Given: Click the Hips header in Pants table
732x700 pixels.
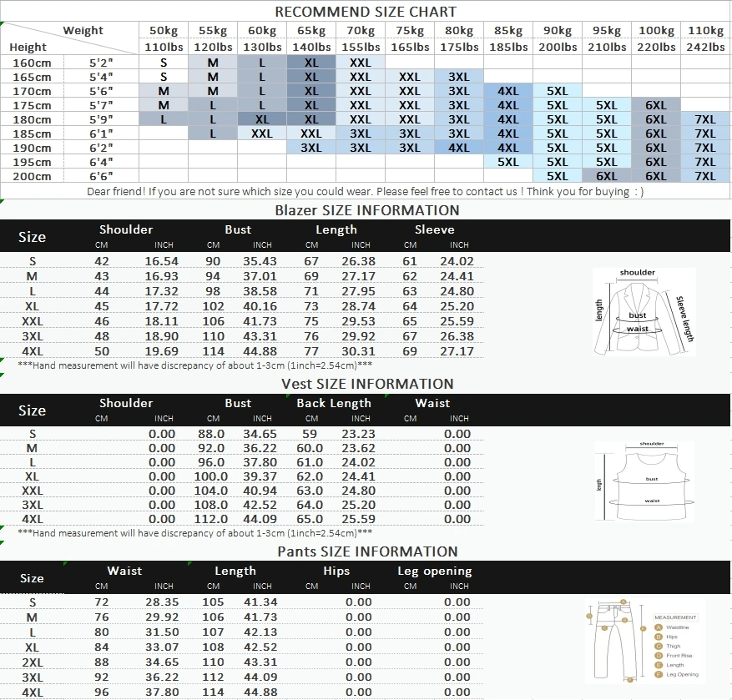Looking at the screenshot, I should click(336, 571).
